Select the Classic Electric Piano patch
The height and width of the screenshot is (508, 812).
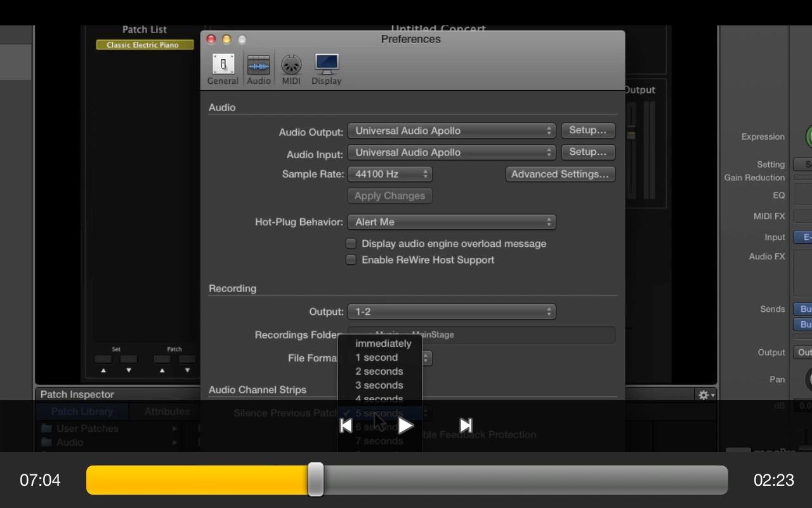145,45
